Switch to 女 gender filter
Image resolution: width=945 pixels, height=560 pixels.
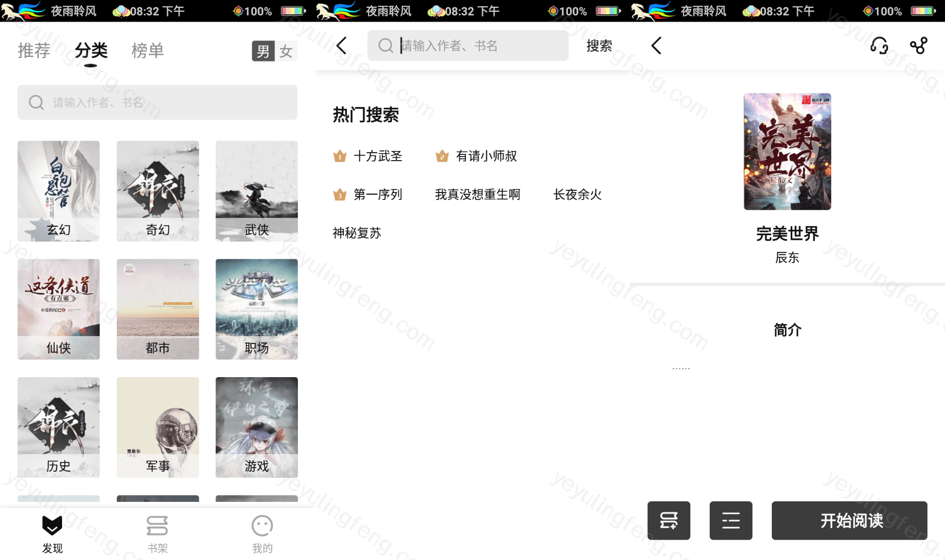(286, 51)
